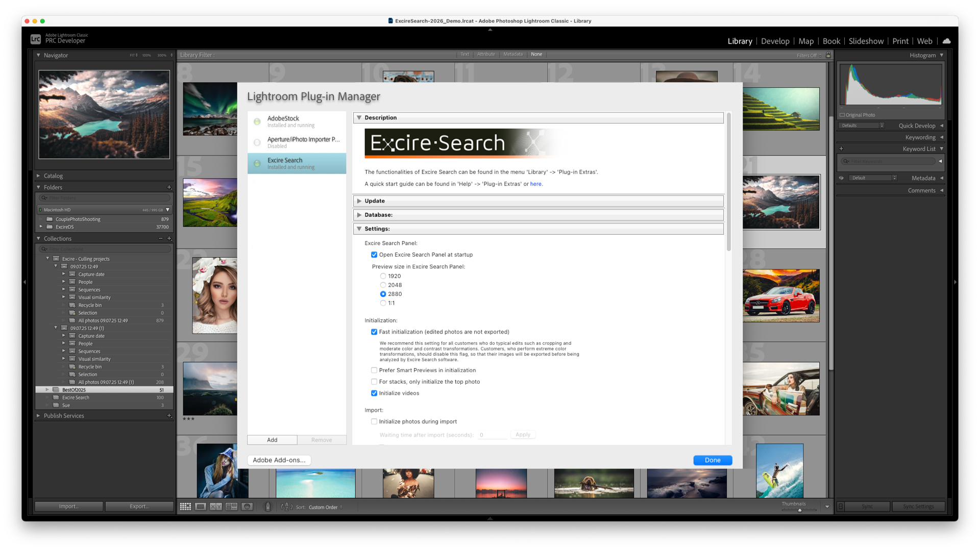Image resolution: width=980 pixels, height=551 pixels.
Task: Enable Prefer Smart Previews in initialization
Action: click(x=374, y=370)
